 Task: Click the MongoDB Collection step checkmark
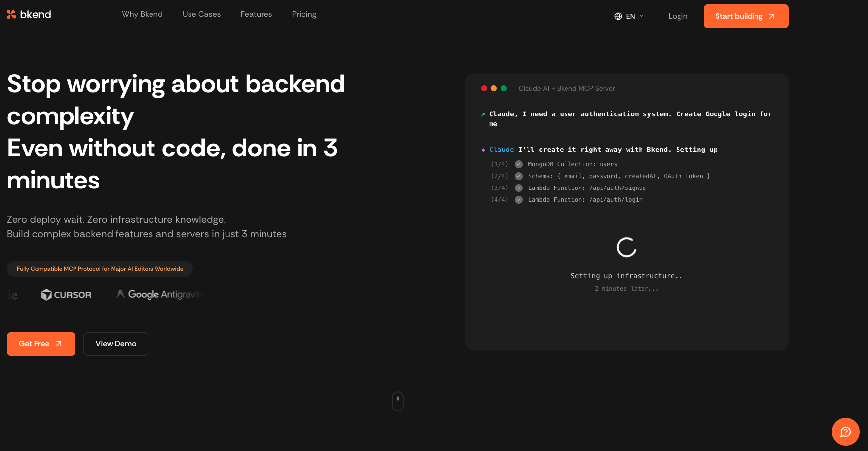point(519,164)
